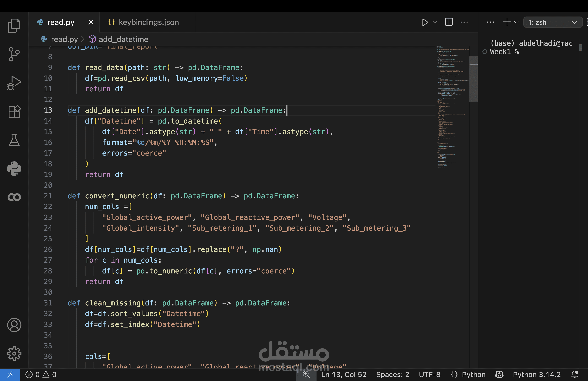Screen dimensions: 588x381
Task: Open the Run and Debug view
Action: click(14, 83)
